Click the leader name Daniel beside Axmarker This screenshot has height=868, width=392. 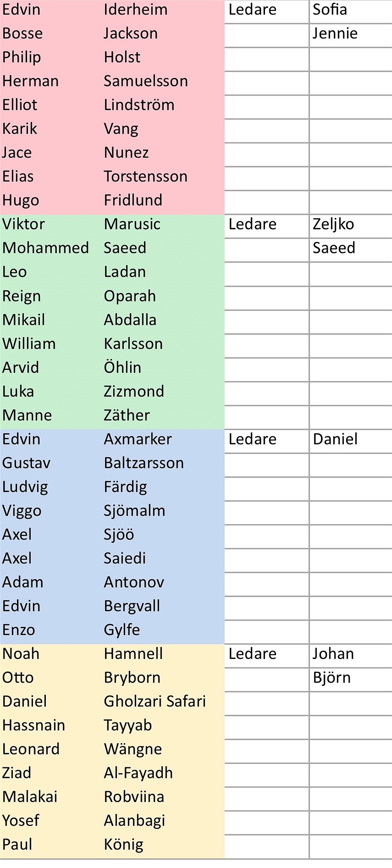point(335,439)
